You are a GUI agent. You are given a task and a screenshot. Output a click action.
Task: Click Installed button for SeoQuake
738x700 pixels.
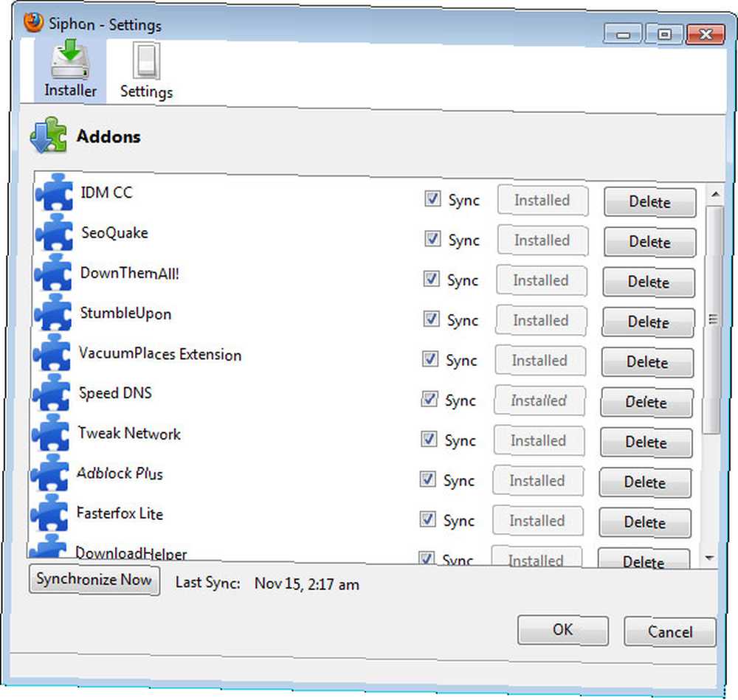pos(542,241)
